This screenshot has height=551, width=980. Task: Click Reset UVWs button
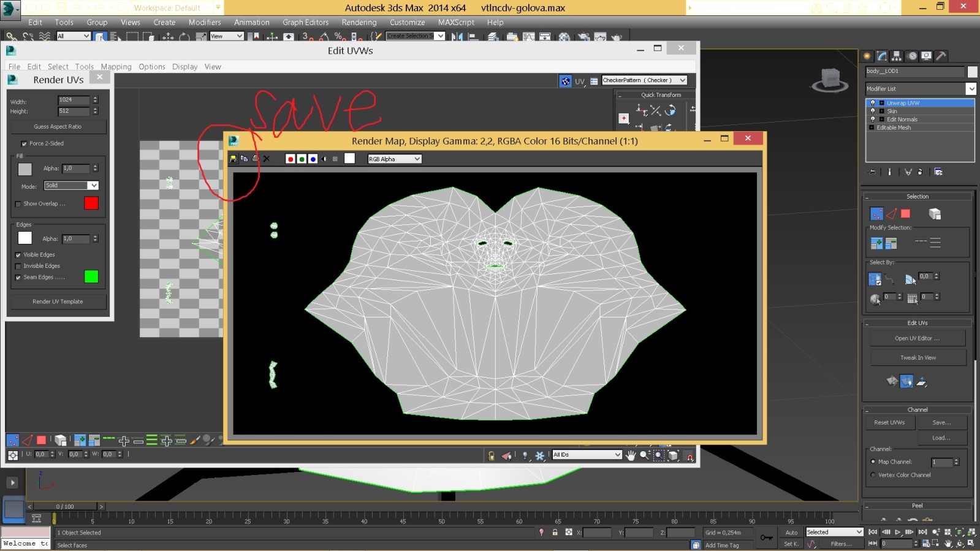[889, 423]
